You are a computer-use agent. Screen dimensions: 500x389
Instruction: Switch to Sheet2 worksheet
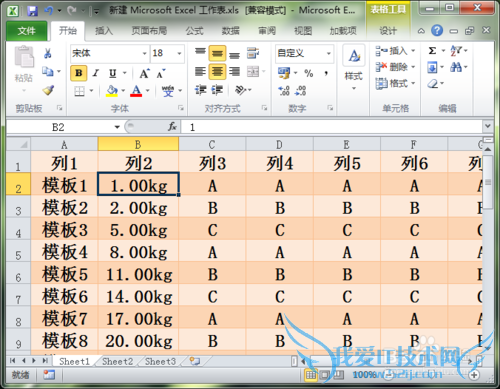(117, 362)
